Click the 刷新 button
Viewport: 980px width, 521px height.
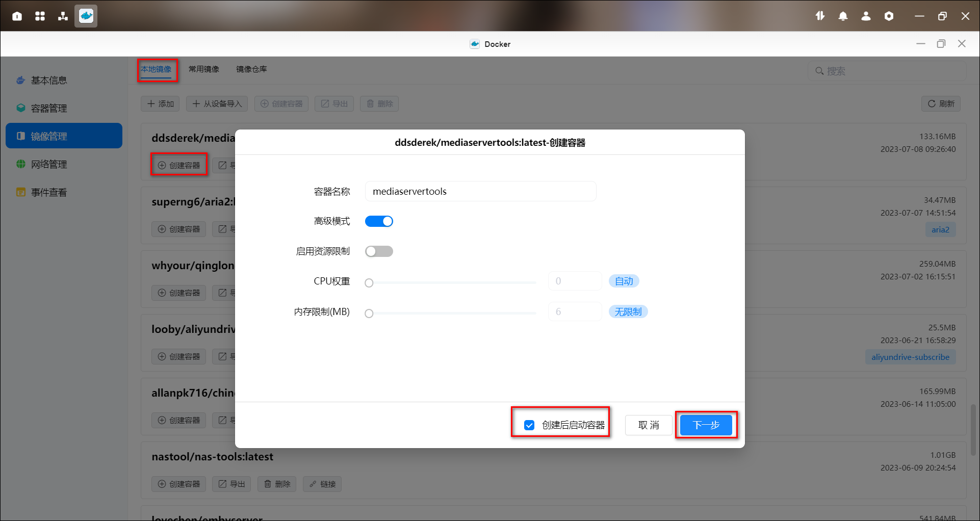coord(941,104)
